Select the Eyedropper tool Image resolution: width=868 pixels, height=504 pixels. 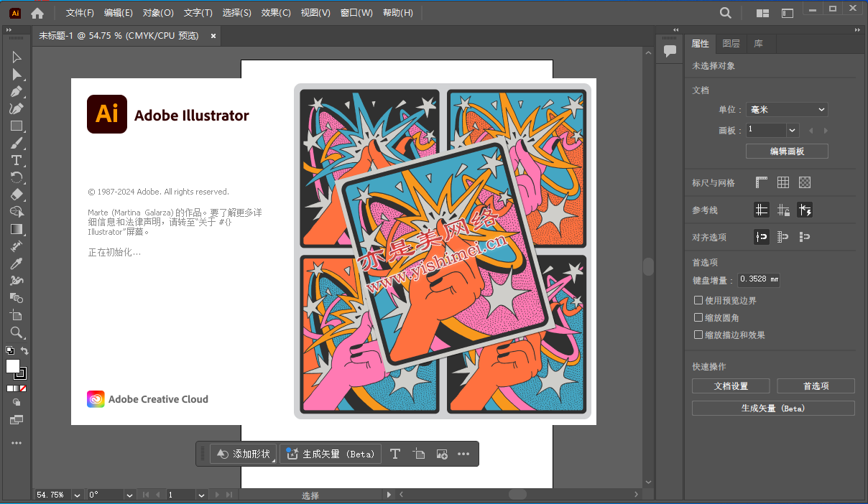click(x=17, y=263)
